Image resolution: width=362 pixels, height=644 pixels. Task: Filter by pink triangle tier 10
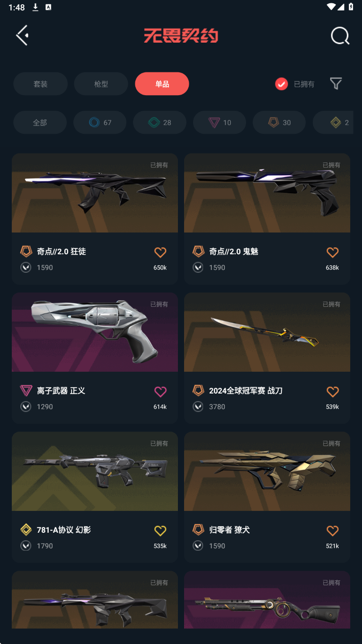pyautogui.click(x=220, y=123)
